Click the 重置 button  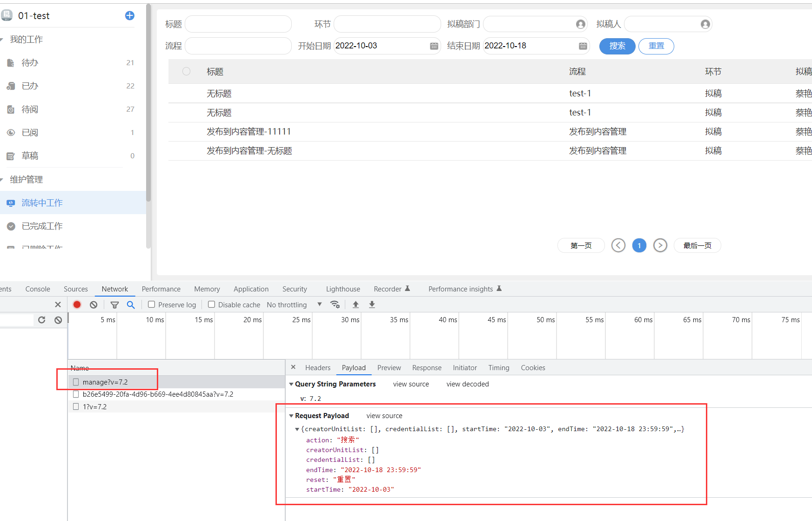[x=656, y=46]
